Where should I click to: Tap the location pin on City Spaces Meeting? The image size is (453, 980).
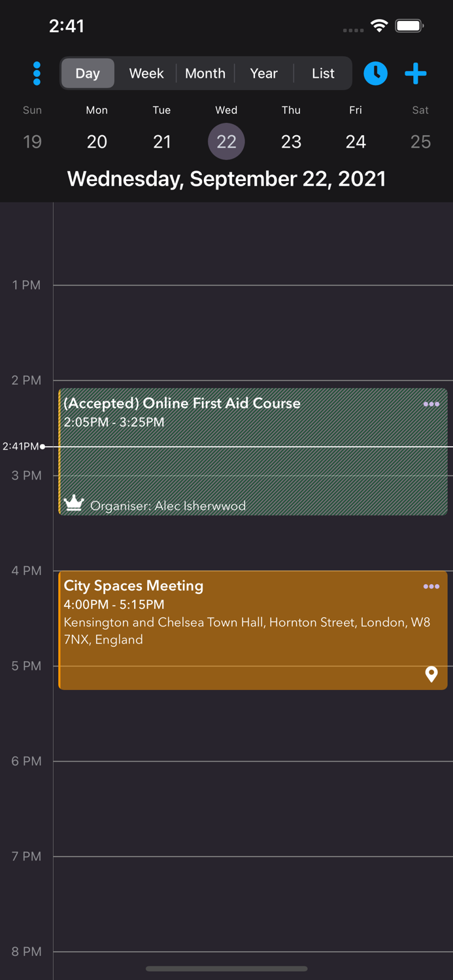click(x=431, y=675)
